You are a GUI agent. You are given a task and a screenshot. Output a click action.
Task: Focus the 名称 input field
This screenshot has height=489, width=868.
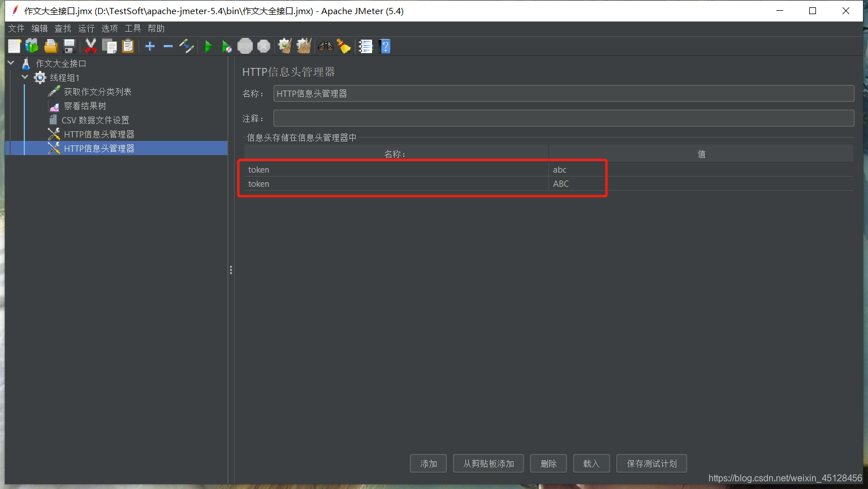click(x=564, y=93)
